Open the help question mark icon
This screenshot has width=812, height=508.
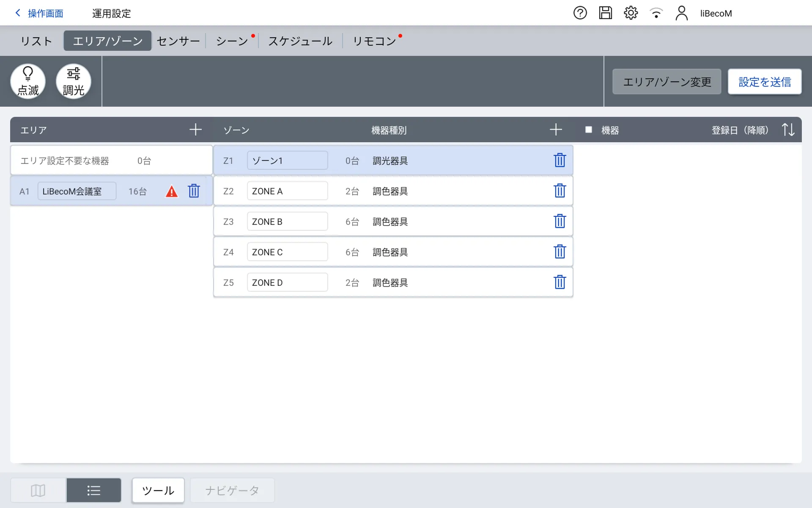(x=580, y=13)
